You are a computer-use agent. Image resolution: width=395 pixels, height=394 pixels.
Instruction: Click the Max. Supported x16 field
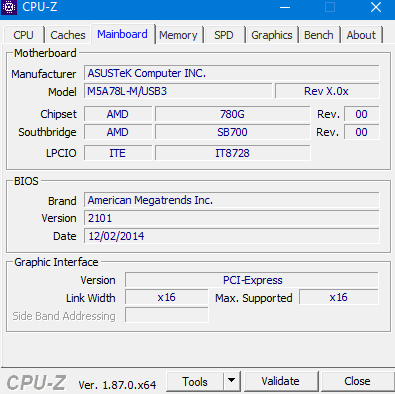339,297
